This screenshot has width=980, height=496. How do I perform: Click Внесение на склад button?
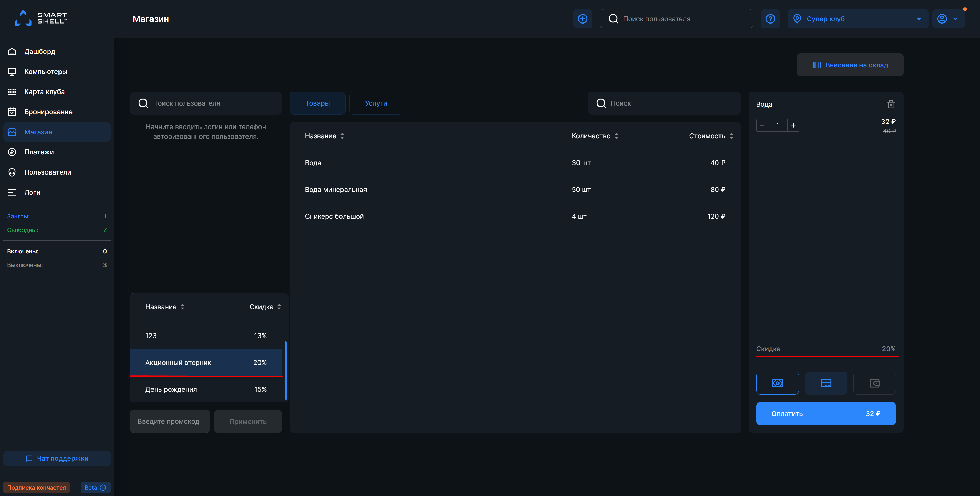pos(850,65)
